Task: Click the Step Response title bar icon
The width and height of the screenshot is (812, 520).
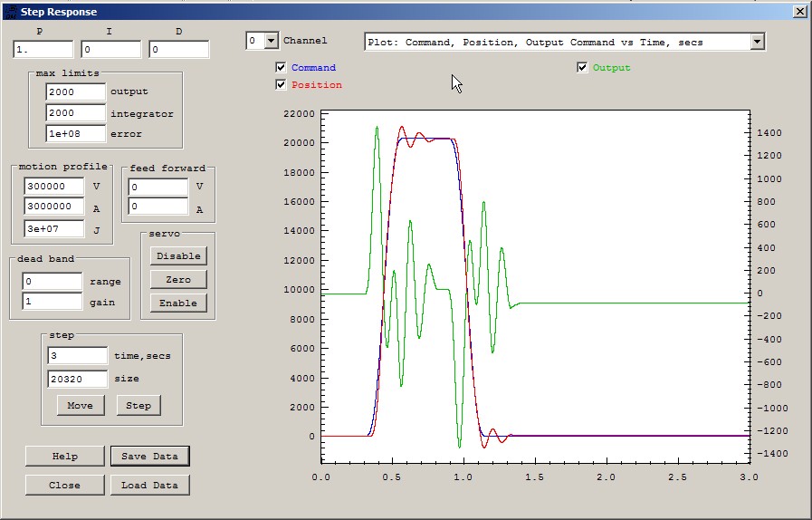Action: point(10,12)
